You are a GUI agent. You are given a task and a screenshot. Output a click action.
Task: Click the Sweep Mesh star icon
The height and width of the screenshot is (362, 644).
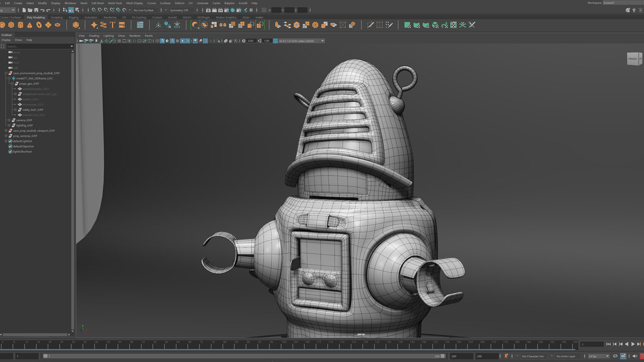point(94,25)
